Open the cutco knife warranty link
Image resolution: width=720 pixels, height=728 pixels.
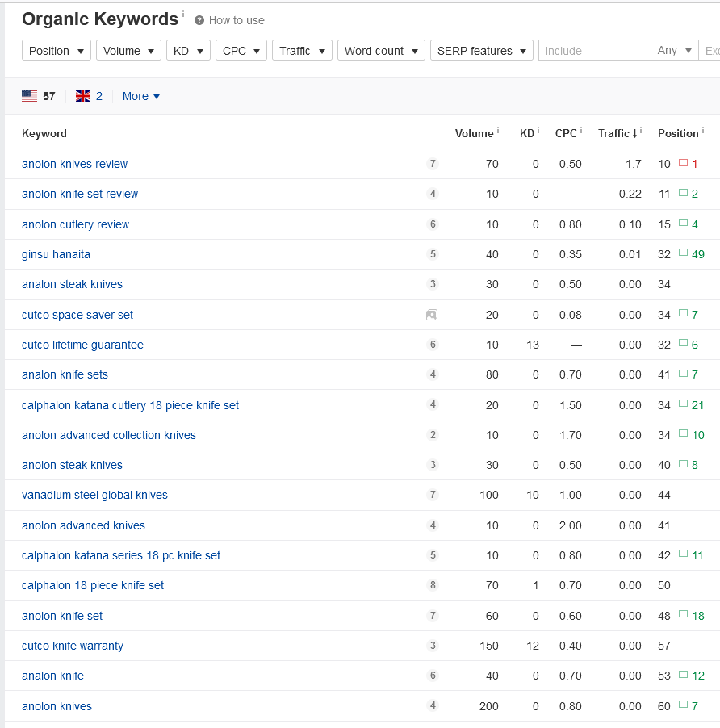tap(73, 646)
